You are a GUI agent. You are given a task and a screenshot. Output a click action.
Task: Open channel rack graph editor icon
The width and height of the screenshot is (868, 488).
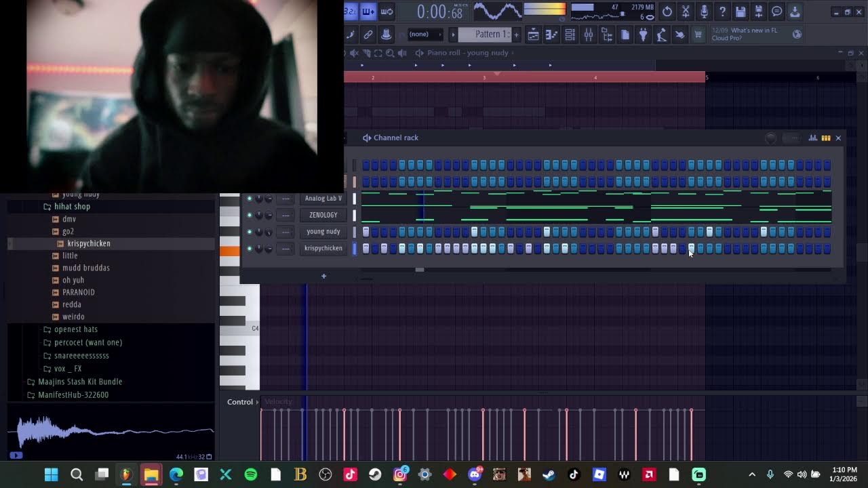click(812, 138)
